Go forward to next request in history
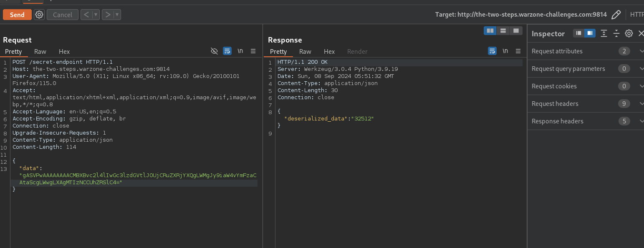 click(108, 15)
